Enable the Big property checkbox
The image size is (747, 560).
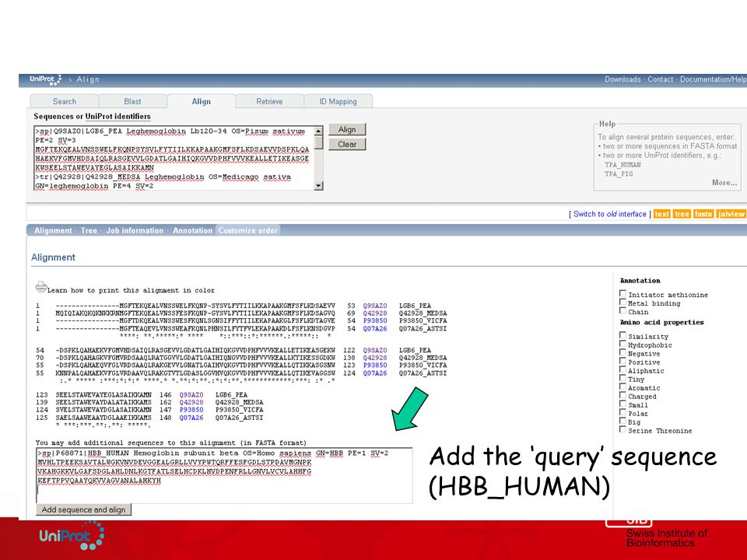pos(622,421)
